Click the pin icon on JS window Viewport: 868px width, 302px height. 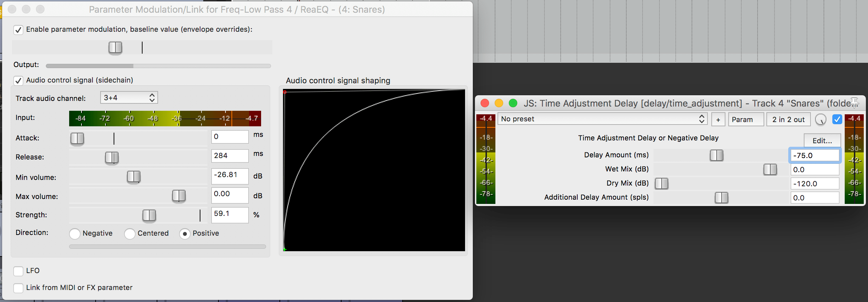point(854,102)
